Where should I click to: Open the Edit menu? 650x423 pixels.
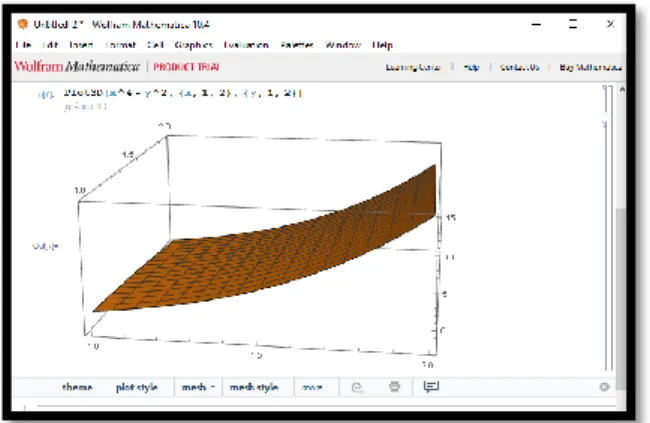(50, 45)
